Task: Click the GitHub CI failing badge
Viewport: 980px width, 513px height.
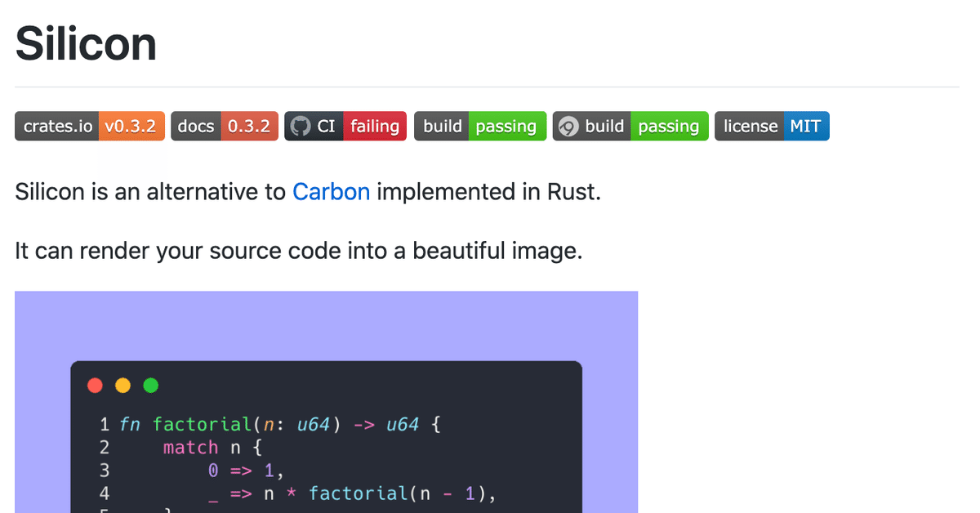Action: click(345, 127)
